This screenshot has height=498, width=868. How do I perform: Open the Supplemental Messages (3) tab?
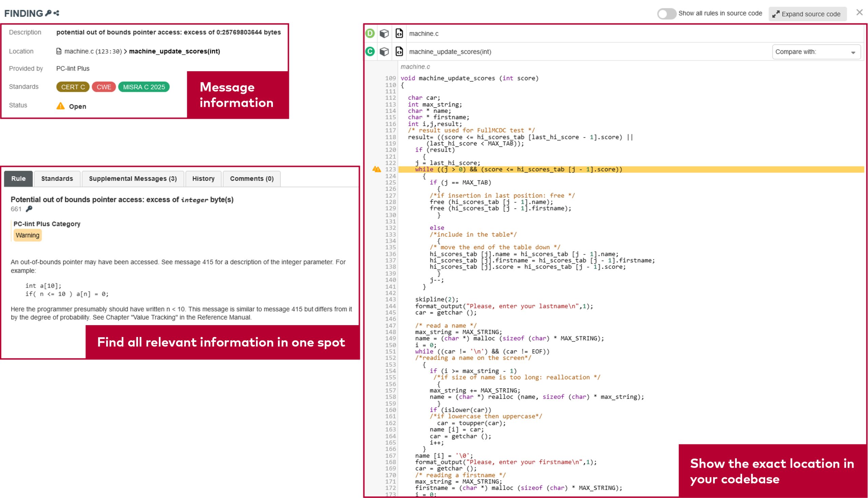pos(133,179)
